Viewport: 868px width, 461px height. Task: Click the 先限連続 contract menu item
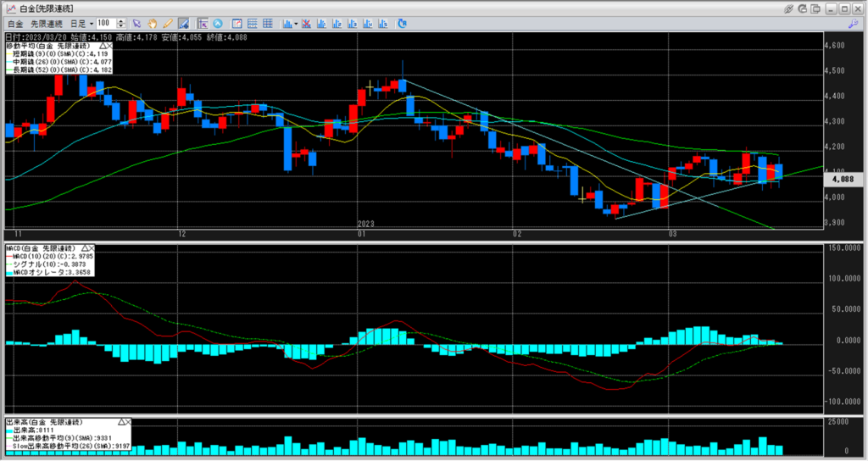44,23
